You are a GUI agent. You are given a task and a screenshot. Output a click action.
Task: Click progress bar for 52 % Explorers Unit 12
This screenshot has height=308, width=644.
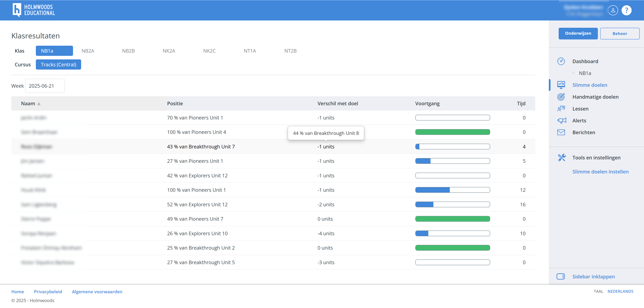tap(452, 204)
